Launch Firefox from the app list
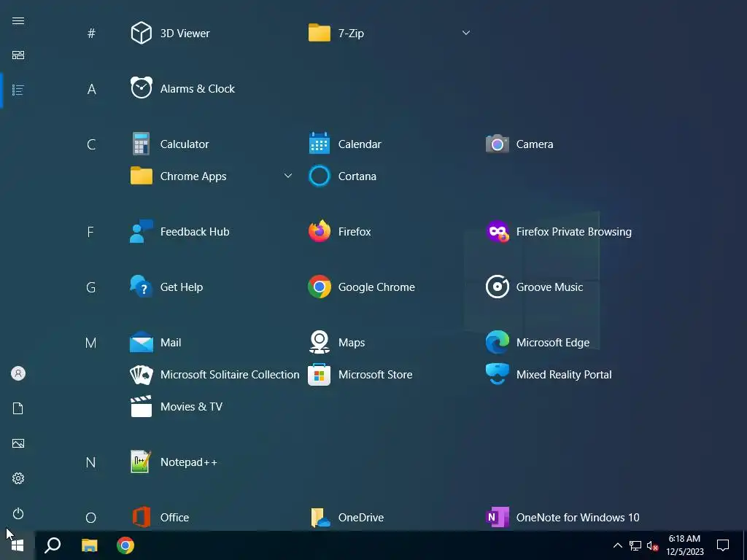This screenshot has height=560, width=747. (x=340, y=231)
